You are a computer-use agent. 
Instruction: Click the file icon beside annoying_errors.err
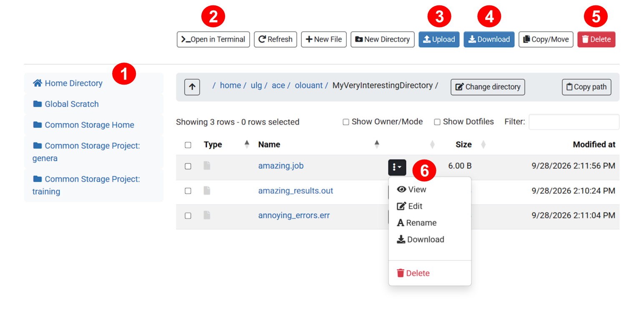point(207,215)
